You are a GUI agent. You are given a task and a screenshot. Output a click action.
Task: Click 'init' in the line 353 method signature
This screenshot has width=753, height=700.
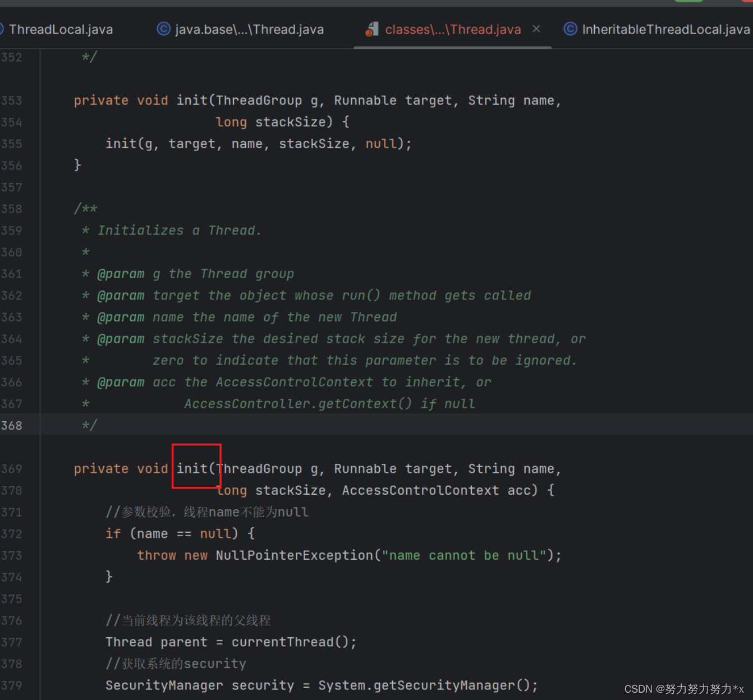pyautogui.click(x=192, y=100)
